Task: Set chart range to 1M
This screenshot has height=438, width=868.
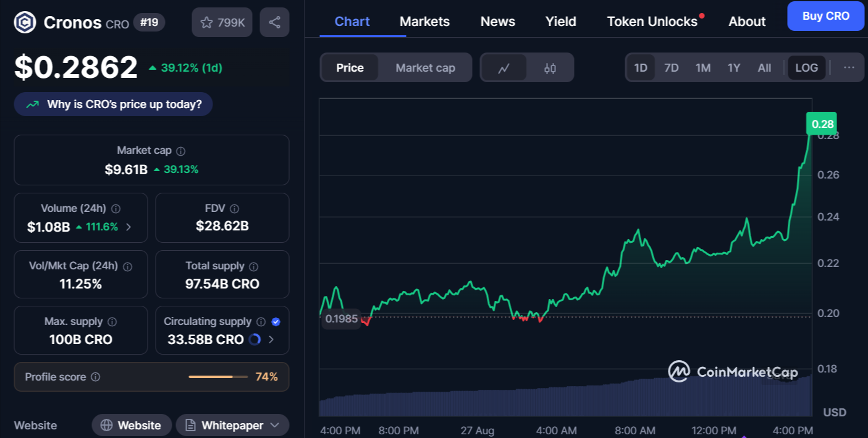Action: (703, 67)
